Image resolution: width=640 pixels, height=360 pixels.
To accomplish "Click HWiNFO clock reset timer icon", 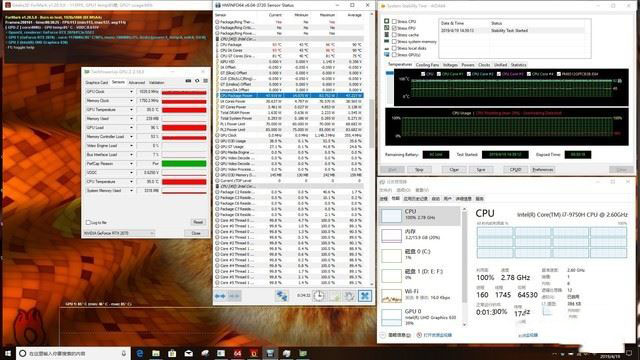I will 319,296.
